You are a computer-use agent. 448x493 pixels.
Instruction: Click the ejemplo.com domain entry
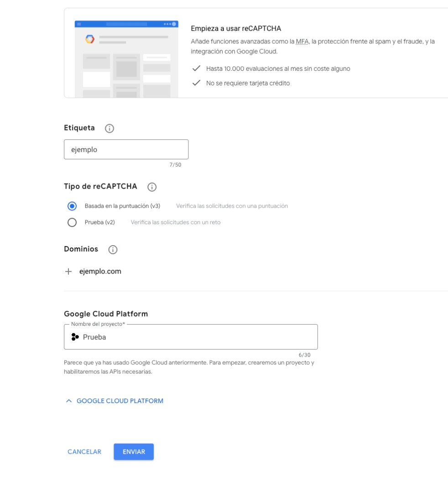(100, 271)
